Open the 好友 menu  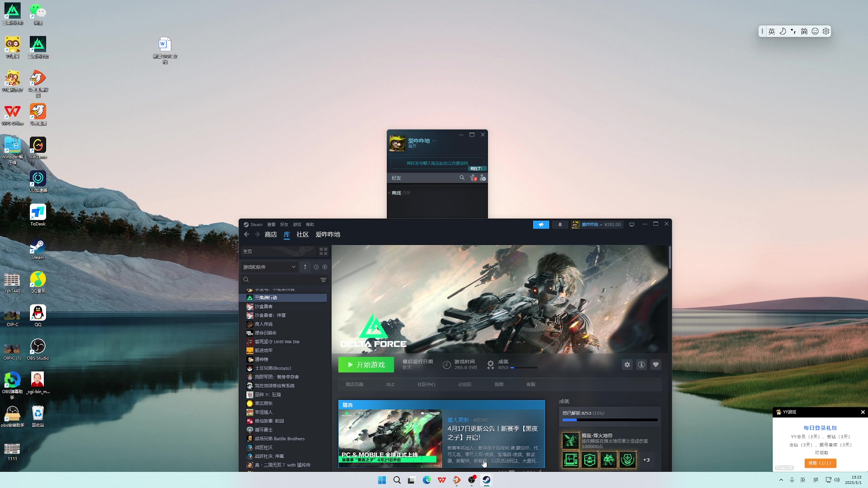coord(284,225)
